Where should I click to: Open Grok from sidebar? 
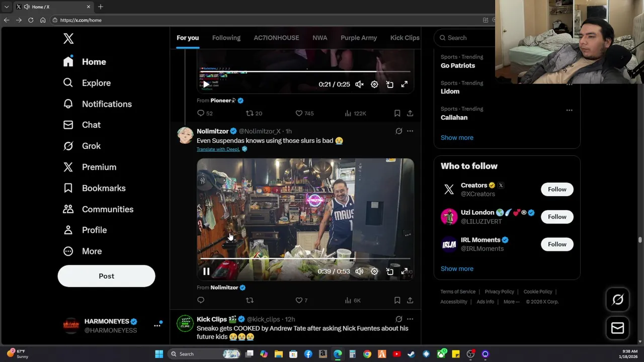click(x=82, y=146)
